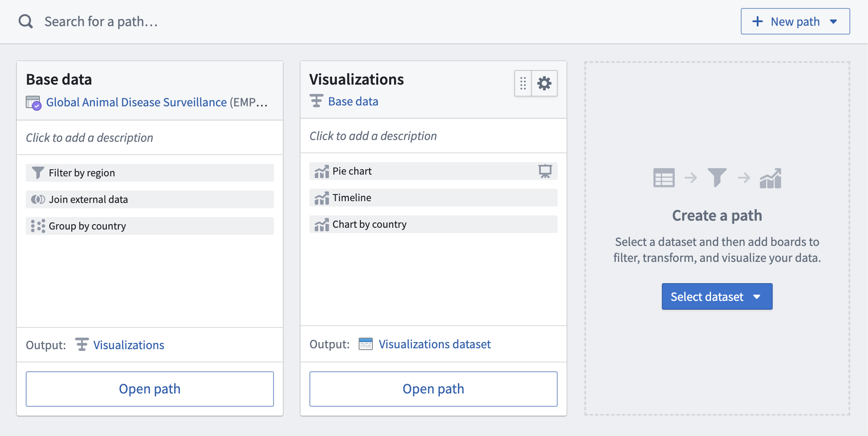This screenshot has width=868, height=436.
Task: Select the Join external data board
Action: [150, 199]
